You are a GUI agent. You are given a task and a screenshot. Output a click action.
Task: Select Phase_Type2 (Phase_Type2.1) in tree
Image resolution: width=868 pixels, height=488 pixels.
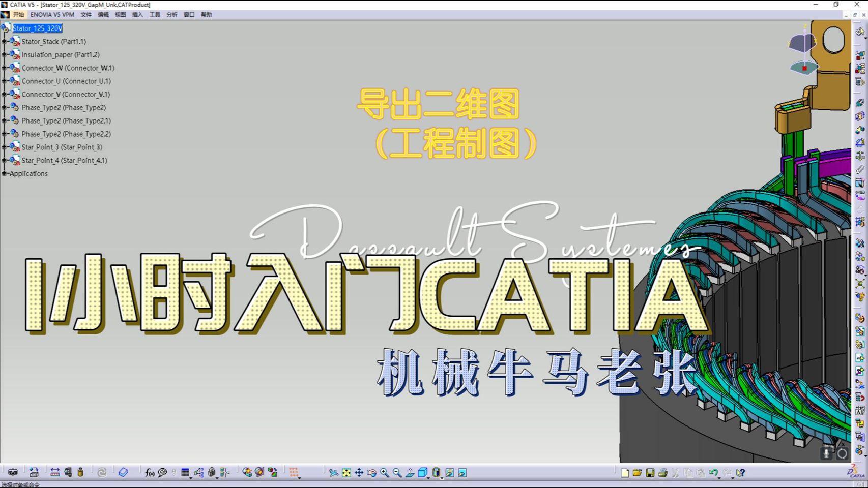click(x=66, y=120)
